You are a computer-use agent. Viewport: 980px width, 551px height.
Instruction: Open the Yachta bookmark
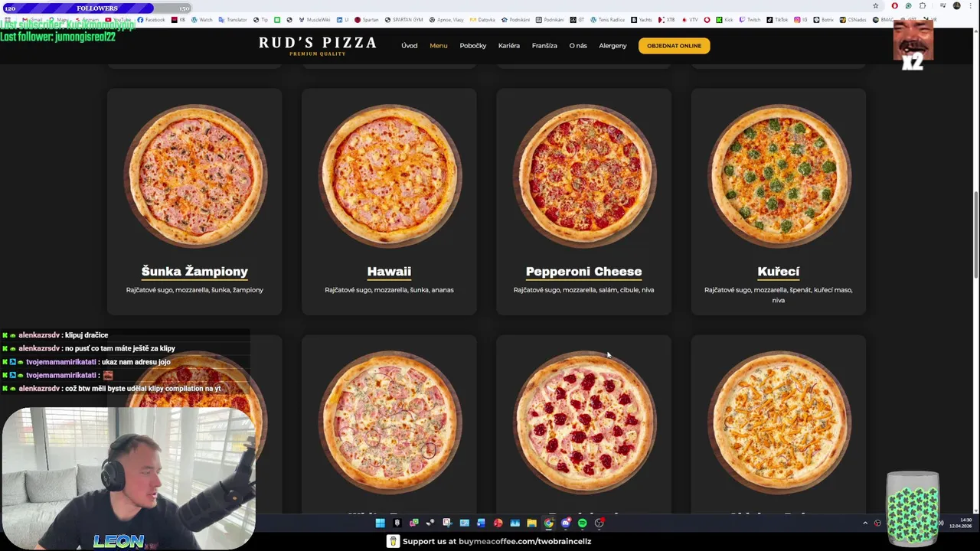(640, 20)
